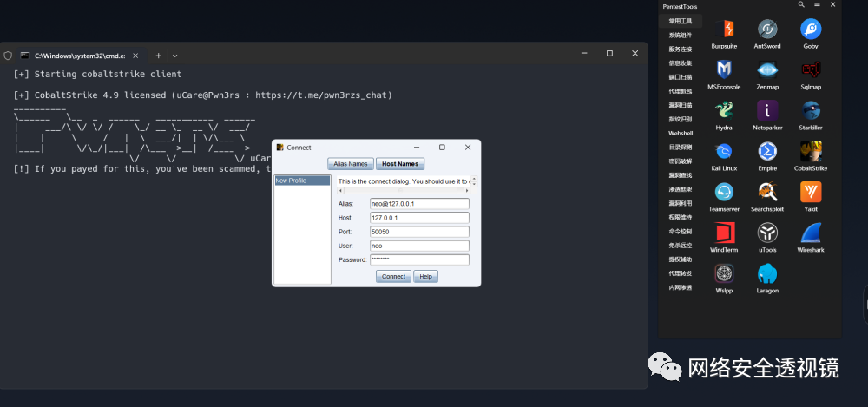Switch to the 端口扫描 category
Image resolution: width=868 pixels, height=407 pixels.
(681, 77)
